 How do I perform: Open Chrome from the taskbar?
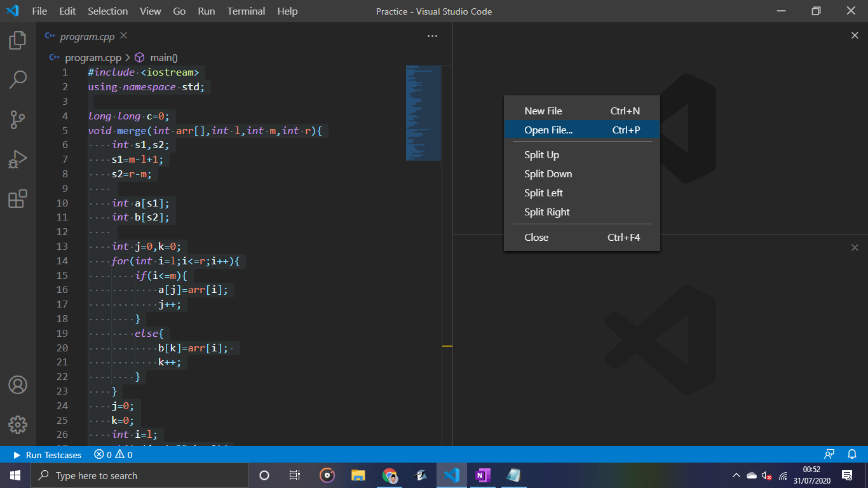pos(390,475)
